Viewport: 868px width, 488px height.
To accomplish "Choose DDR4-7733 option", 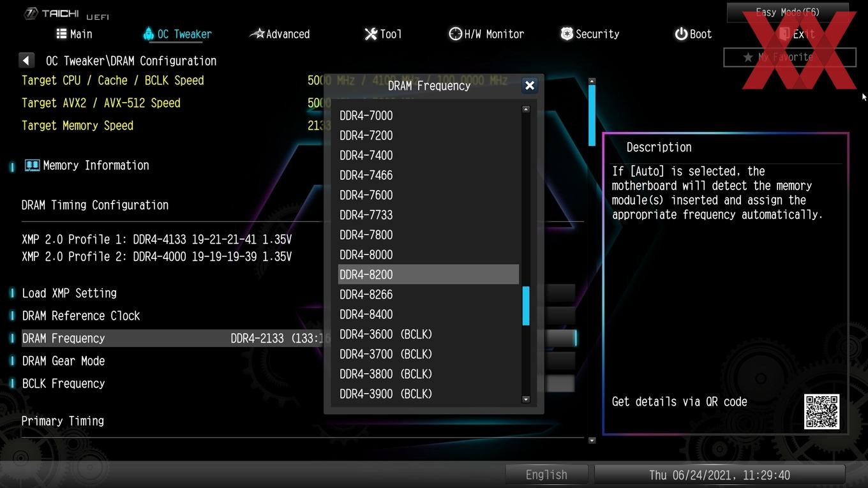I will point(428,214).
